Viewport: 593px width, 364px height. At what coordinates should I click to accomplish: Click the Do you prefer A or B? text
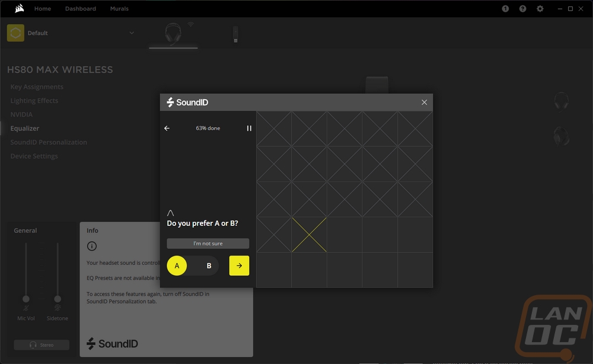202,223
